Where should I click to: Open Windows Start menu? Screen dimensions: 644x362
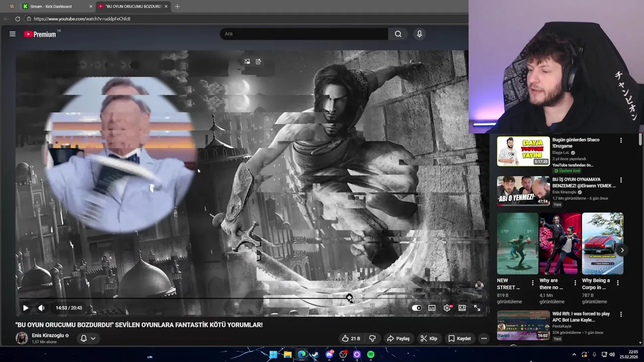tap(273, 354)
